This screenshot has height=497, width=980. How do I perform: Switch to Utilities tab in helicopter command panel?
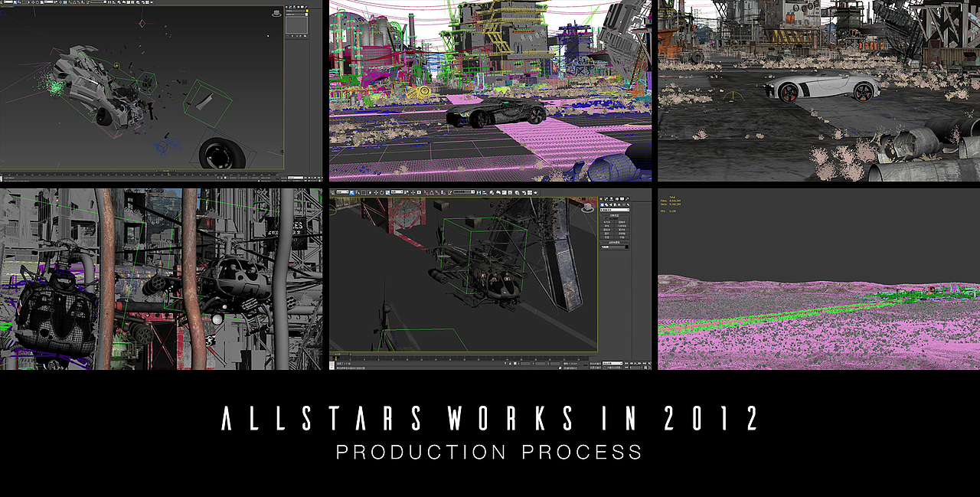[x=627, y=199]
